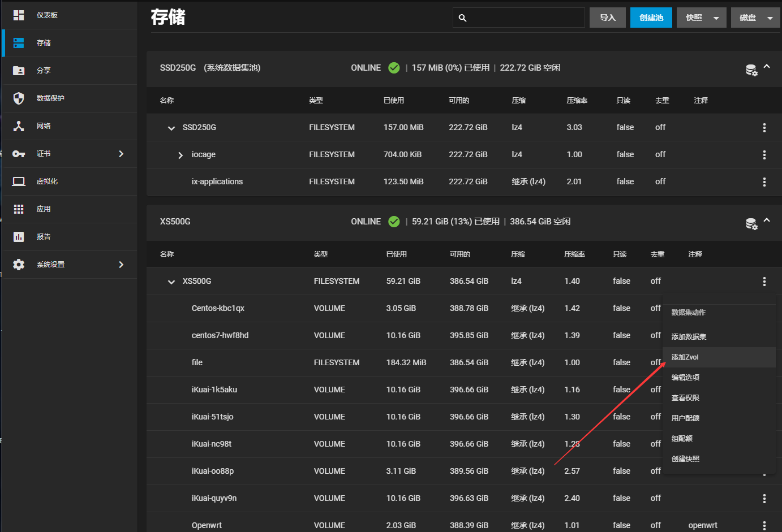Select the iKuai-oo88p volume name

pyautogui.click(x=213, y=471)
